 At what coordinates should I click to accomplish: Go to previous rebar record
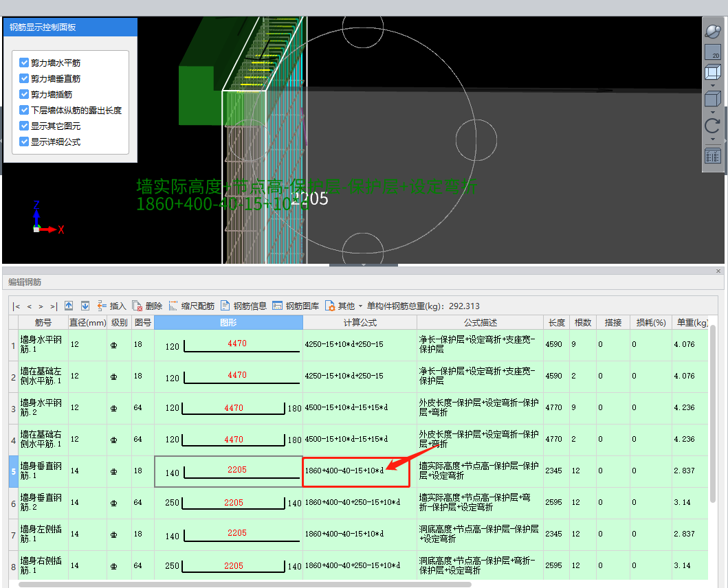coord(30,306)
